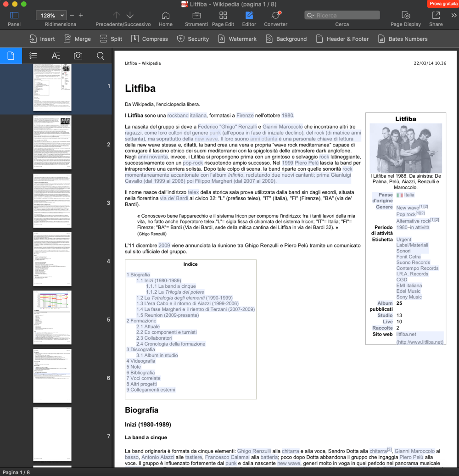The image size is (459, 476).
Task: Open the Page Display options
Action: (405, 16)
